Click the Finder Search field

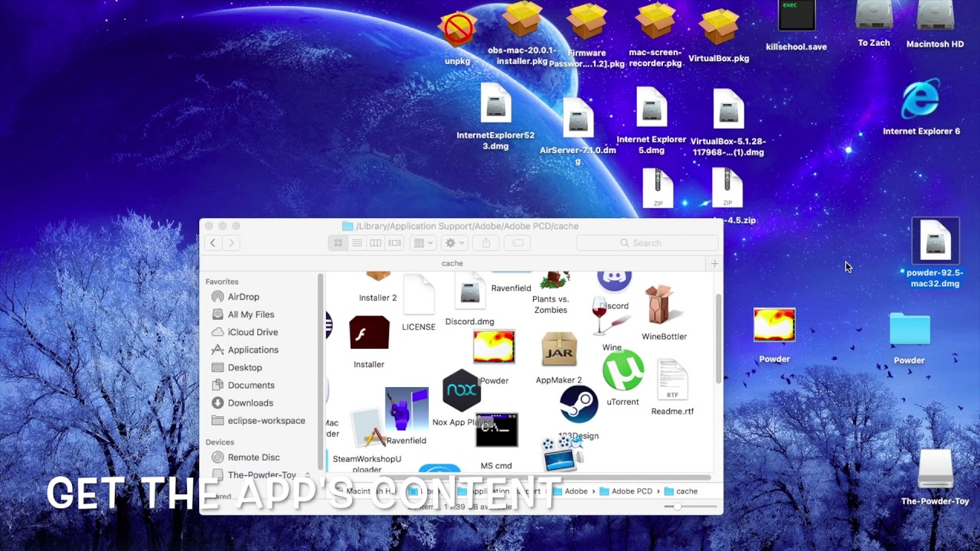647,243
